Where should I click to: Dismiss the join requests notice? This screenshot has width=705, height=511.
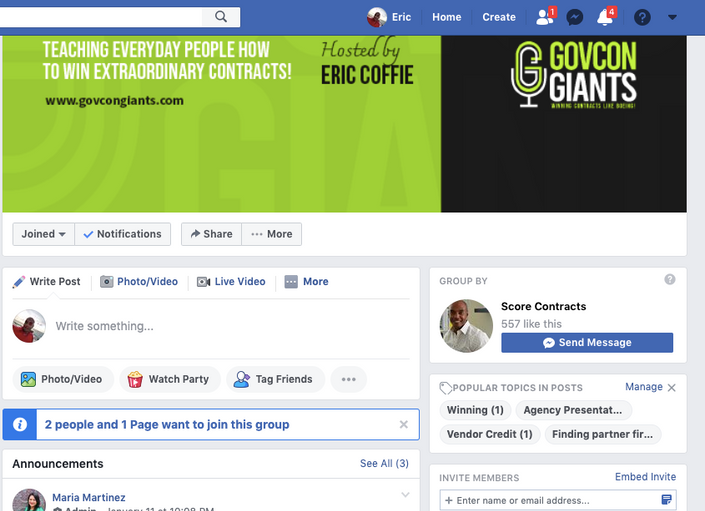[x=403, y=424]
